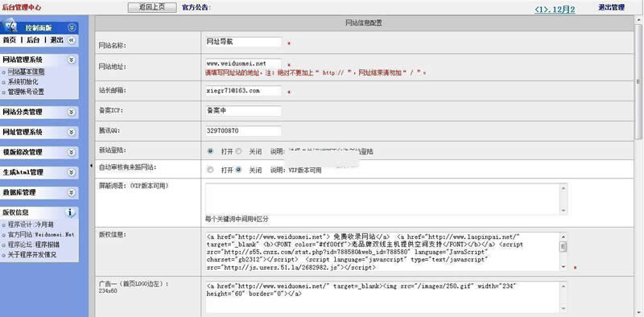The width and height of the screenshot is (644, 317).
Task: Open 网站基本信息 page
Action: (x=26, y=72)
